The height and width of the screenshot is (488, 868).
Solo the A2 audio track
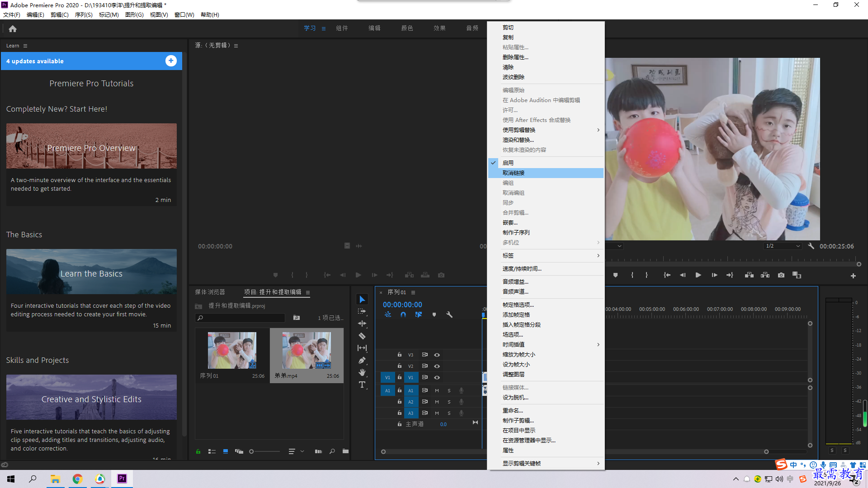coord(449,402)
